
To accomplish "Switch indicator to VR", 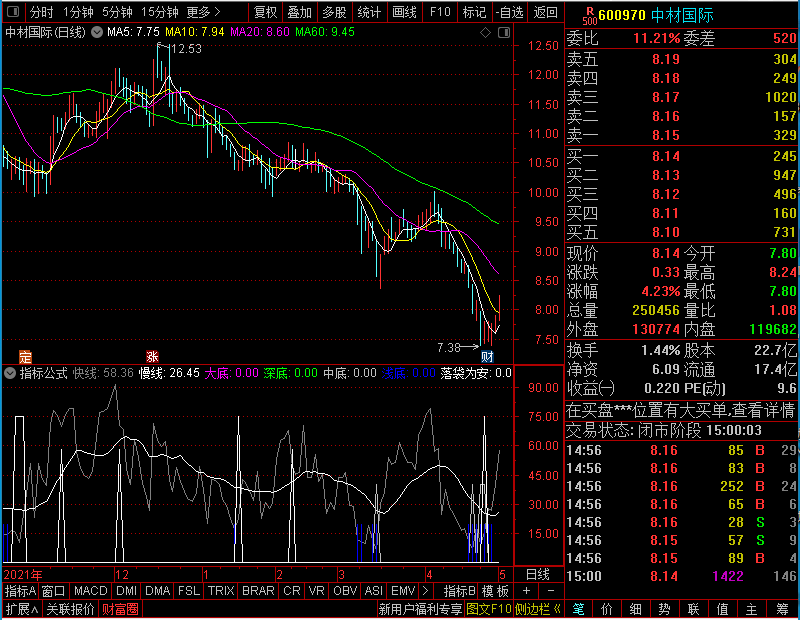I will (x=316, y=591).
